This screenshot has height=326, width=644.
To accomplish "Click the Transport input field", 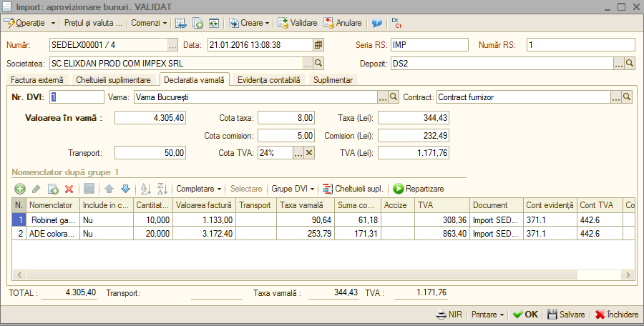I will pyautogui.click(x=150, y=153).
